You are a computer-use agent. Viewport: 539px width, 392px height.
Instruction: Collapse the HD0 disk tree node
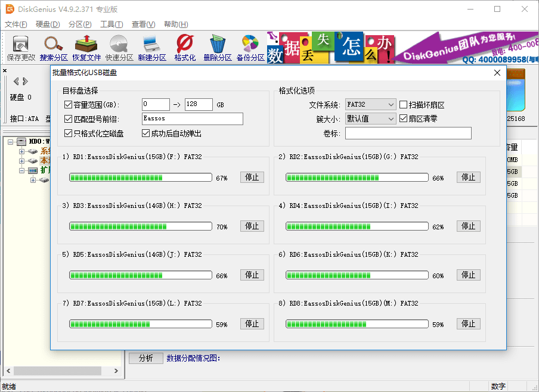[x=10, y=142]
